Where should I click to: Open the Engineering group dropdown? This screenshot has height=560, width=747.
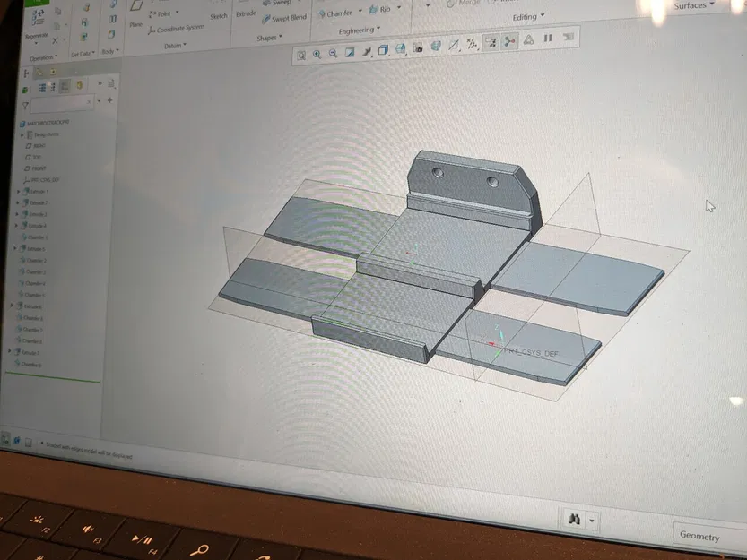(360, 30)
